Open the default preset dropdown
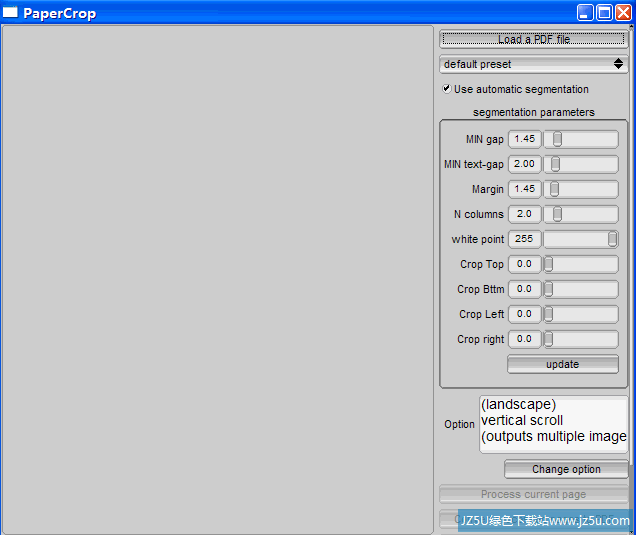This screenshot has height=535, width=636. click(533, 64)
